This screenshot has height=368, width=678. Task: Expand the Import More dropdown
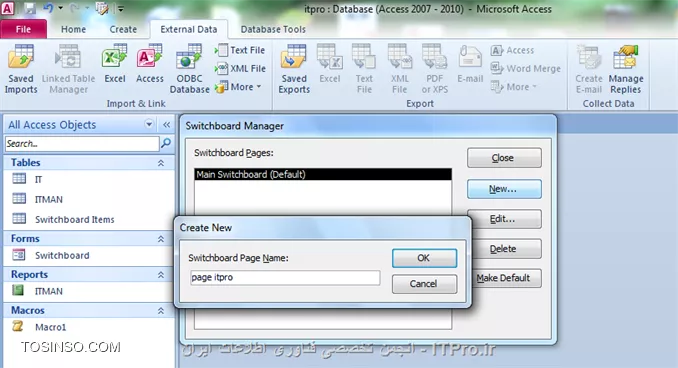(238, 87)
